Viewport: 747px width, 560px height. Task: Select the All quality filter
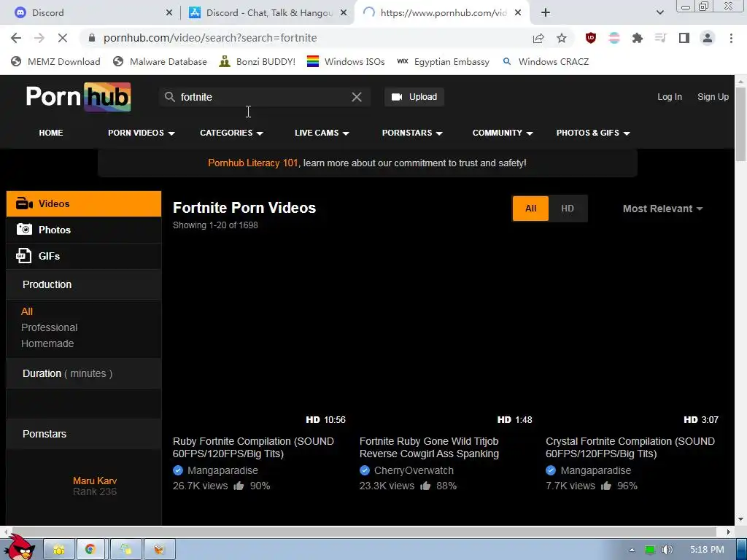pyautogui.click(x=530, y=209)
